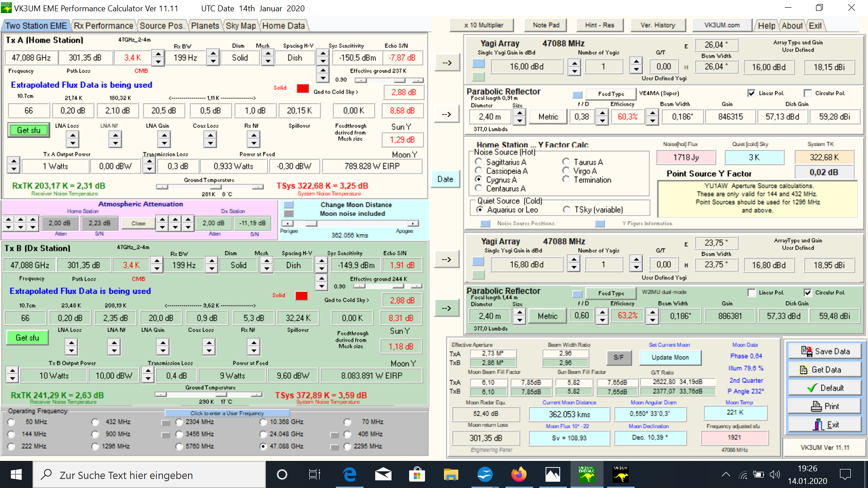Select 10.368 GHz operating frequency

click(264, 422)
